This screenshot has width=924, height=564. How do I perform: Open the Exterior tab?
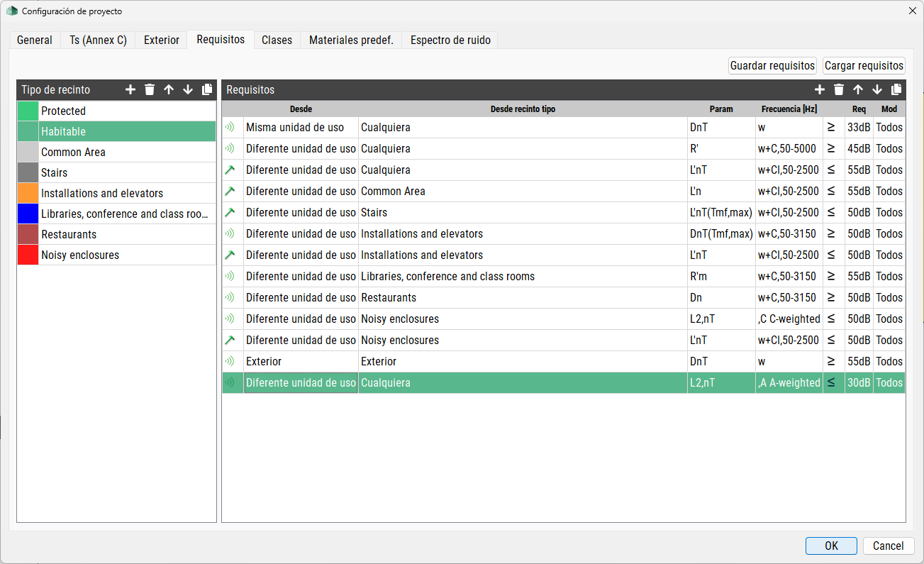pos(162,40)
